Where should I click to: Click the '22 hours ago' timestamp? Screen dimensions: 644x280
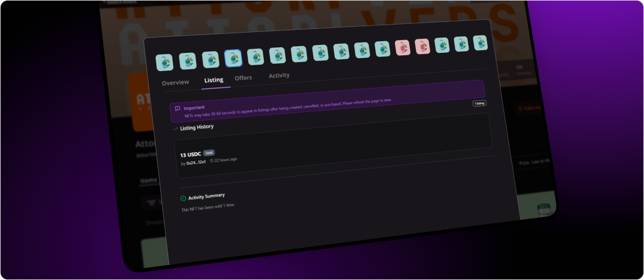tap(226, 160)
